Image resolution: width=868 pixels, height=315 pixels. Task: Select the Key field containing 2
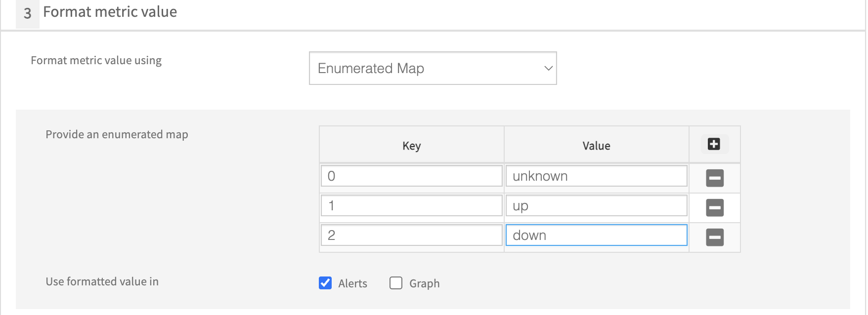click(x=411, y=236)
